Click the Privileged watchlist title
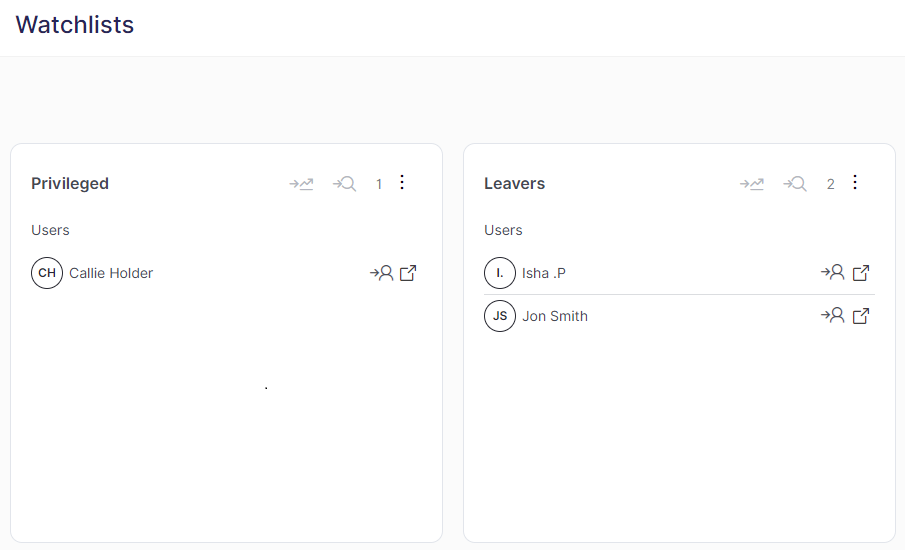Viewport: 905px width, 550px height. (70, 184)
